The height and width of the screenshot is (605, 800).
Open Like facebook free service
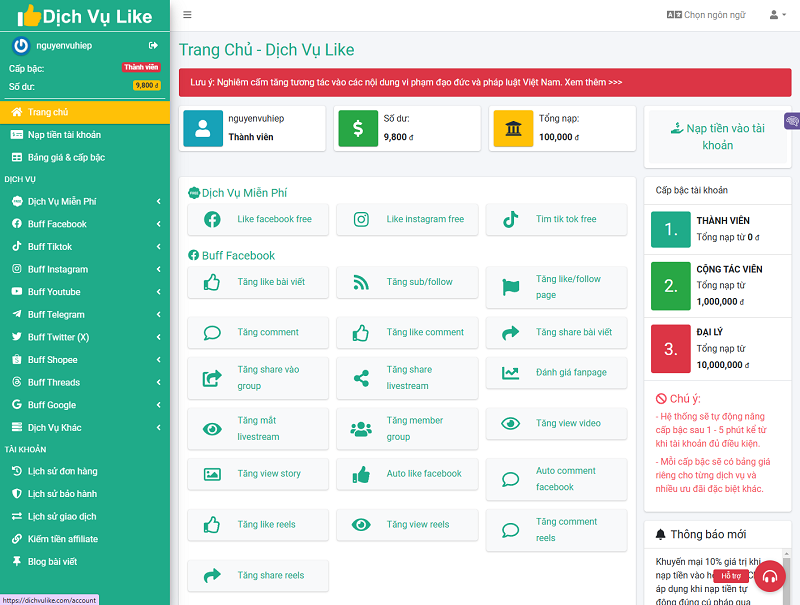click(x=258, y=219)
